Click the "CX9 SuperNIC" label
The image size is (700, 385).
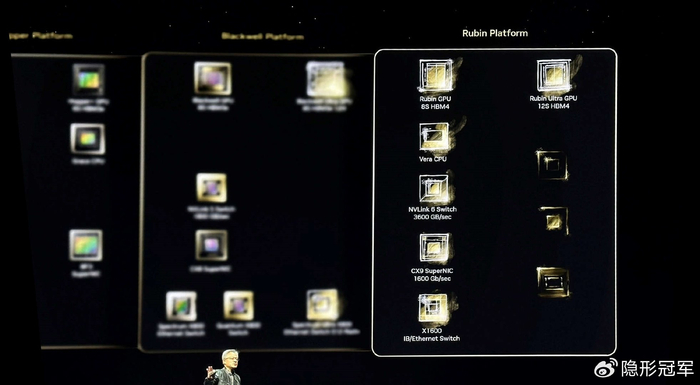[432, 271]
